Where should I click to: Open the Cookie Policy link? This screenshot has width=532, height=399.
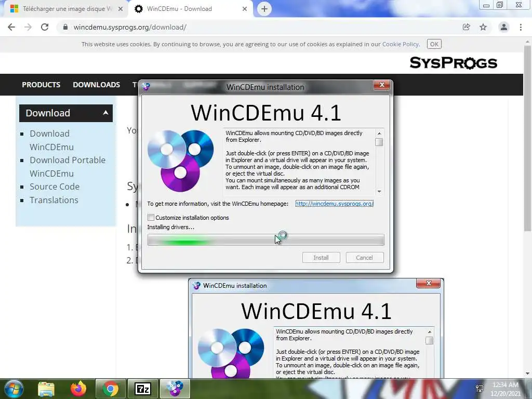point(401,44)
